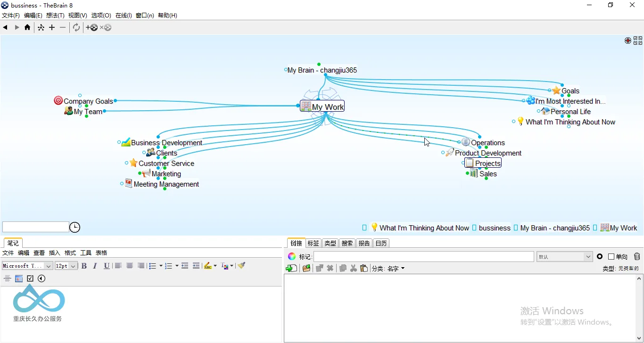Open the 插入 menu in notes panel

55,253
